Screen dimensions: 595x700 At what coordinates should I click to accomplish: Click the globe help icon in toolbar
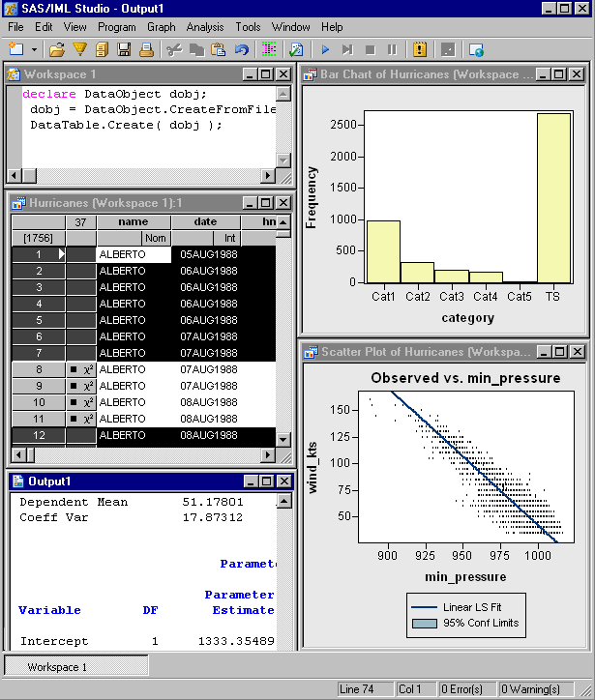pyautogui.click(x=475, y=49)
